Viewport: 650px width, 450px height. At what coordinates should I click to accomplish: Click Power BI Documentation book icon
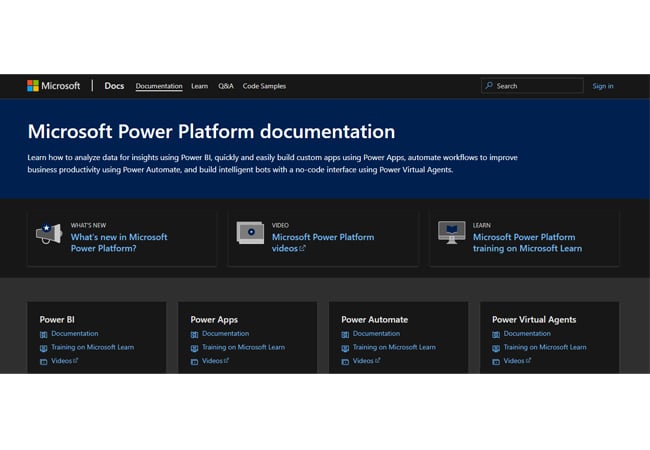44,334
